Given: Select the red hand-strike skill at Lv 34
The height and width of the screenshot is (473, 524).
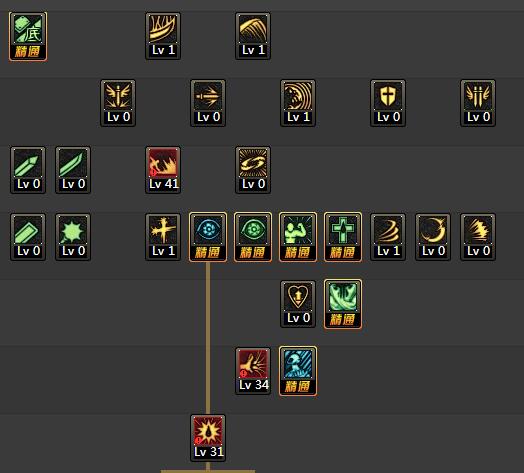Looking at the screenshot, I should click(x=253, y=371).
